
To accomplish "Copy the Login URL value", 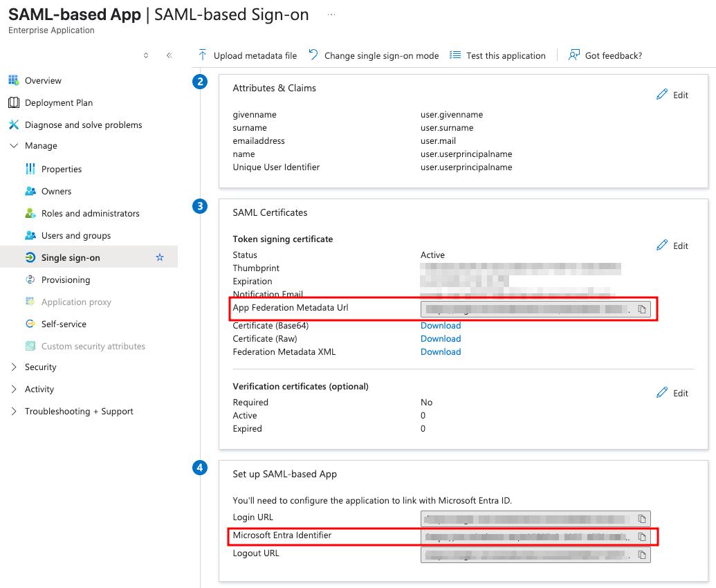I will point(641,519).
